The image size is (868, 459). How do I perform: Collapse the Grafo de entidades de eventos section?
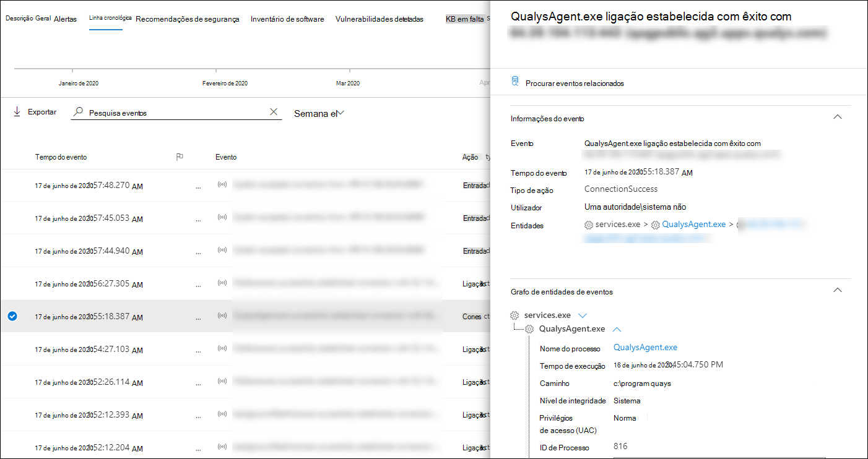coord(838,290)
